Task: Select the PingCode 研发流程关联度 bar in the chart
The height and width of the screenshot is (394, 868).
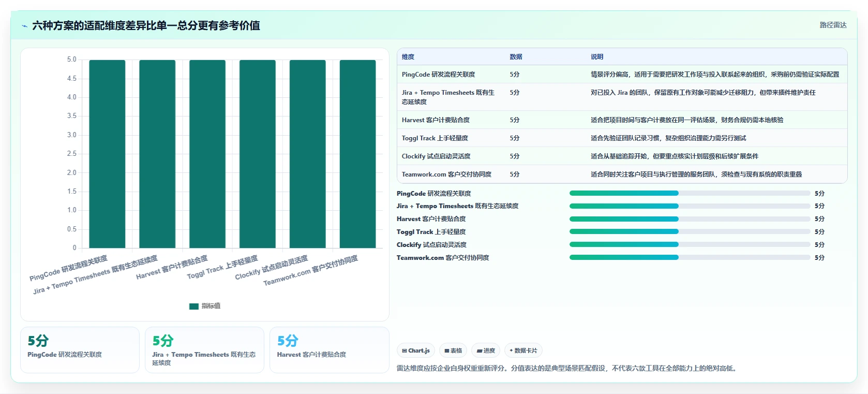Action: coord(107,154)
